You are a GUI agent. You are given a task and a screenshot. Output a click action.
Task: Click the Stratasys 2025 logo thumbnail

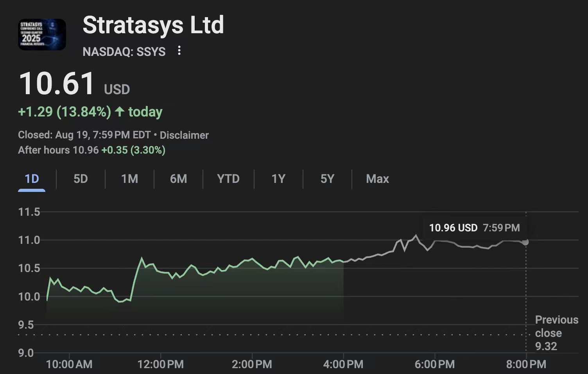42,34
